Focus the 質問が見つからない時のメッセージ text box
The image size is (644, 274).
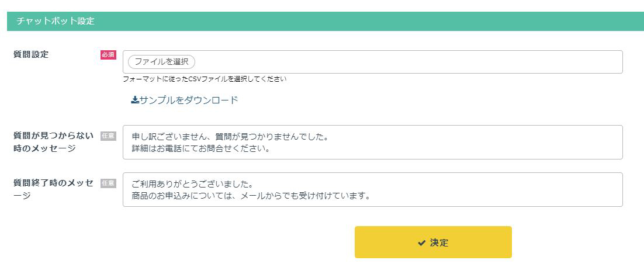pos(372,142)
